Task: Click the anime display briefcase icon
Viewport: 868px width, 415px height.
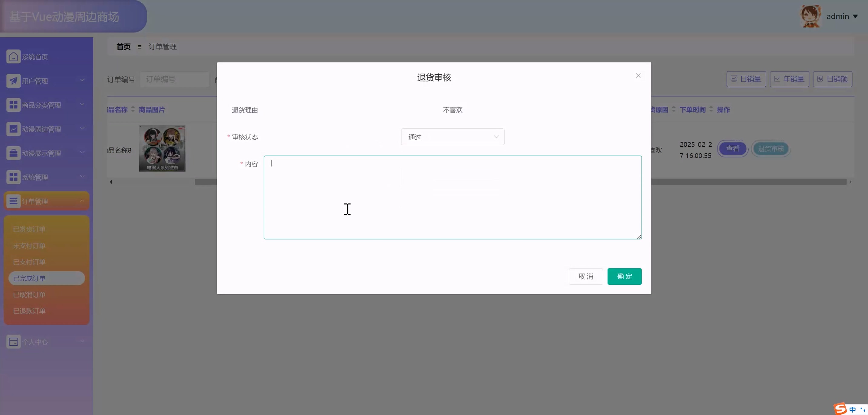Action: tap(13, 153)
